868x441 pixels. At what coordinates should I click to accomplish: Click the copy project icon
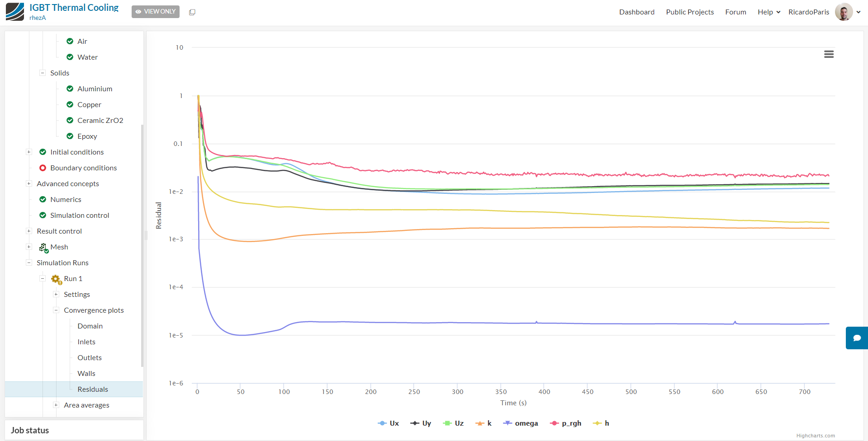pyautogui.click(x=192, y=12)
